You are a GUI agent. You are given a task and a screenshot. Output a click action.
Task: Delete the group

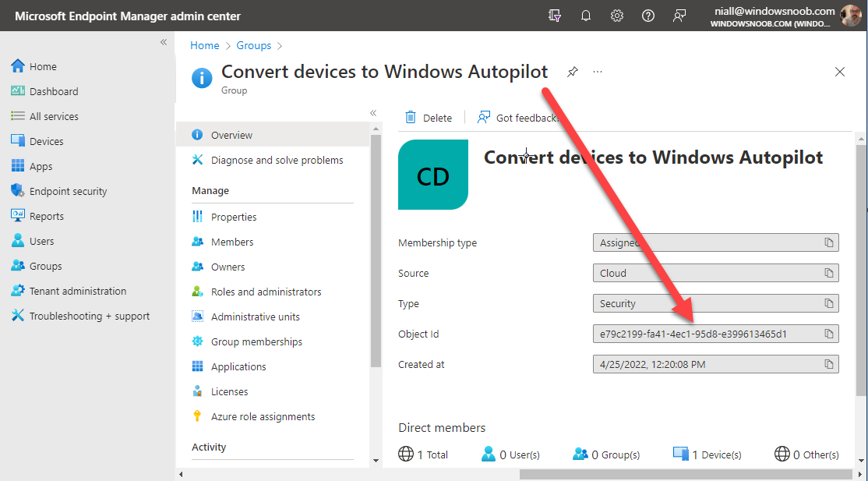(429, 118)
